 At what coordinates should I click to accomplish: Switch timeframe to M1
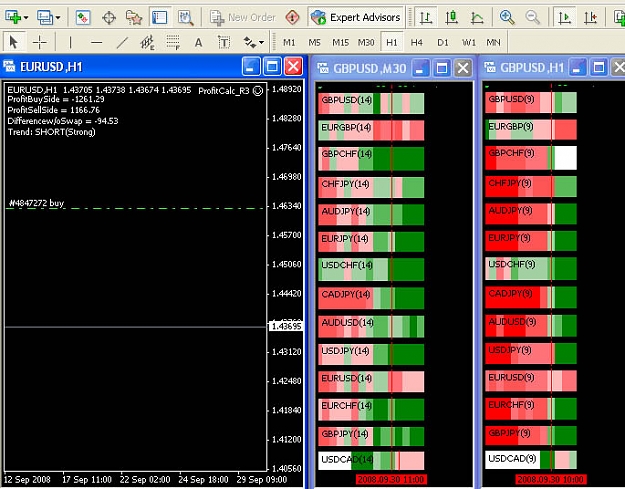tap(289, 42)
